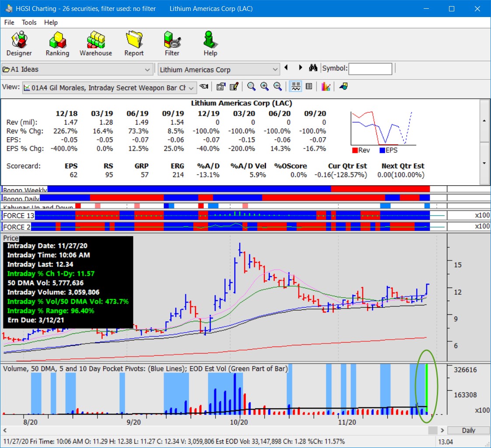491x448 pixels.
Task: Click the 09/20 quarter column header
Action: click(315, 114)
